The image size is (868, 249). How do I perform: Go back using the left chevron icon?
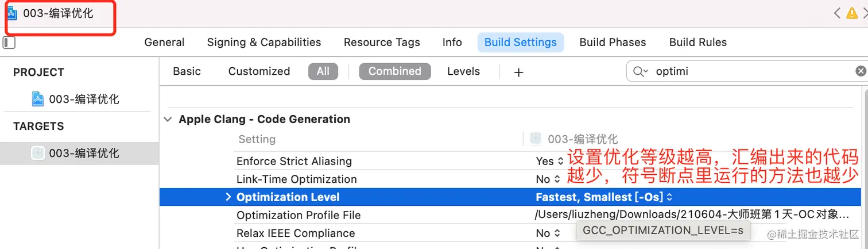click(x=837, y=13)
